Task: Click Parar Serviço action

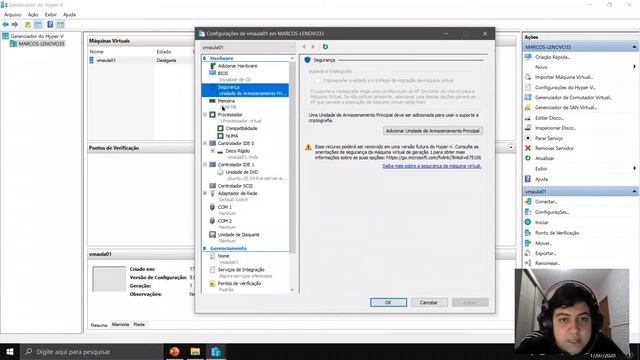Action: pyautogui.click(x=549, y=138)
